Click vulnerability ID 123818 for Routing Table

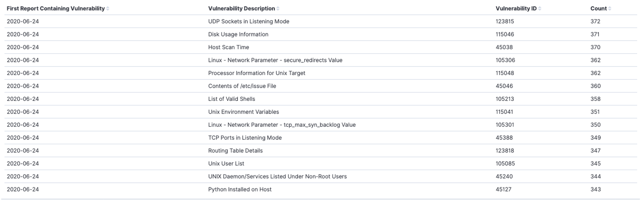tap(504, 150)
